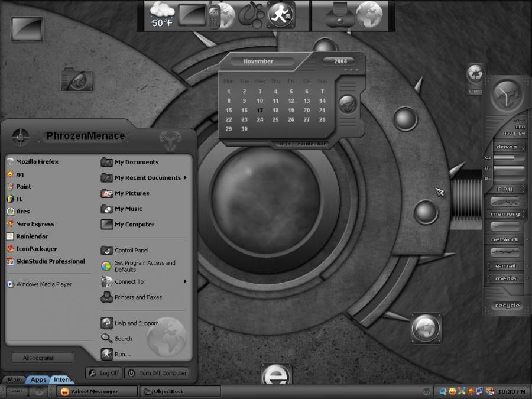Image resolution: width=532 pixels, height=399 pixels.
Task: Click the Log Off button
Action: [104, 373]
